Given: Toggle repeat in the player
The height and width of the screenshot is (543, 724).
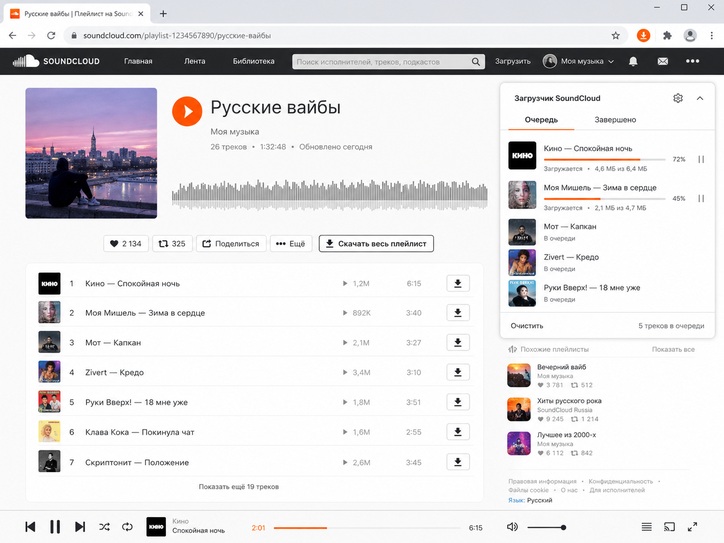Looking at the screenshot, I should [x=127, y=527].
